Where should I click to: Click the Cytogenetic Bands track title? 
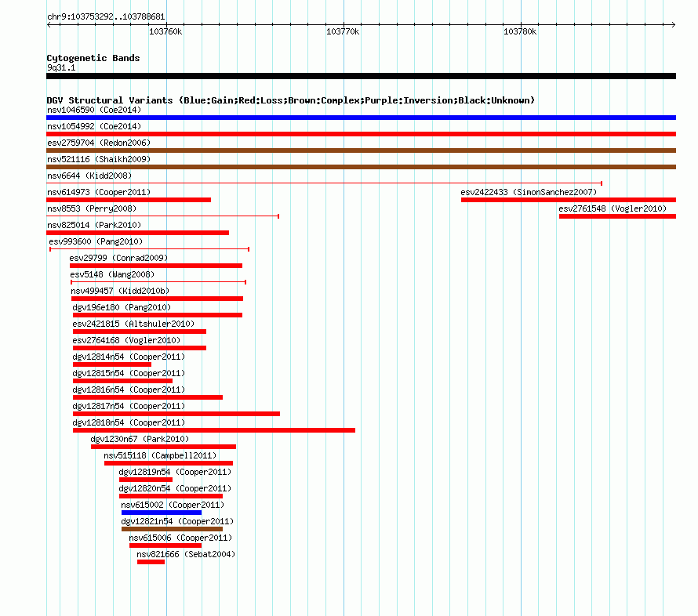point(93,58)
